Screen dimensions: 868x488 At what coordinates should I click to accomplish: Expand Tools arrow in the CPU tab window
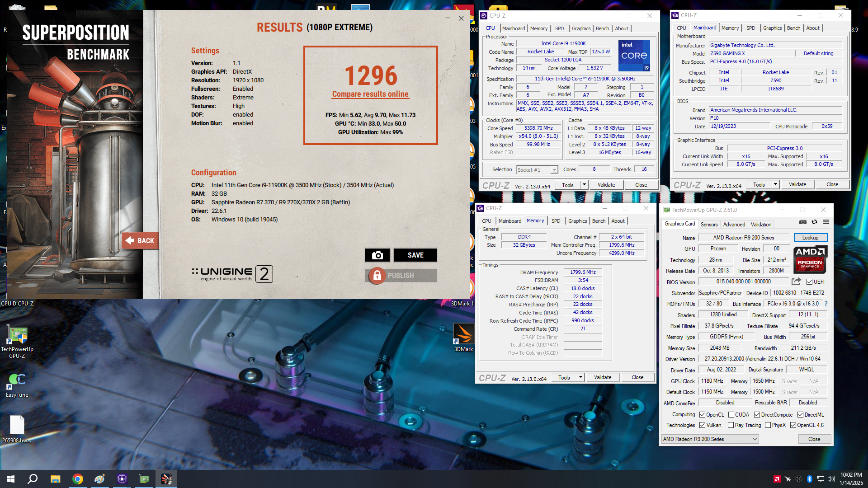584,185
